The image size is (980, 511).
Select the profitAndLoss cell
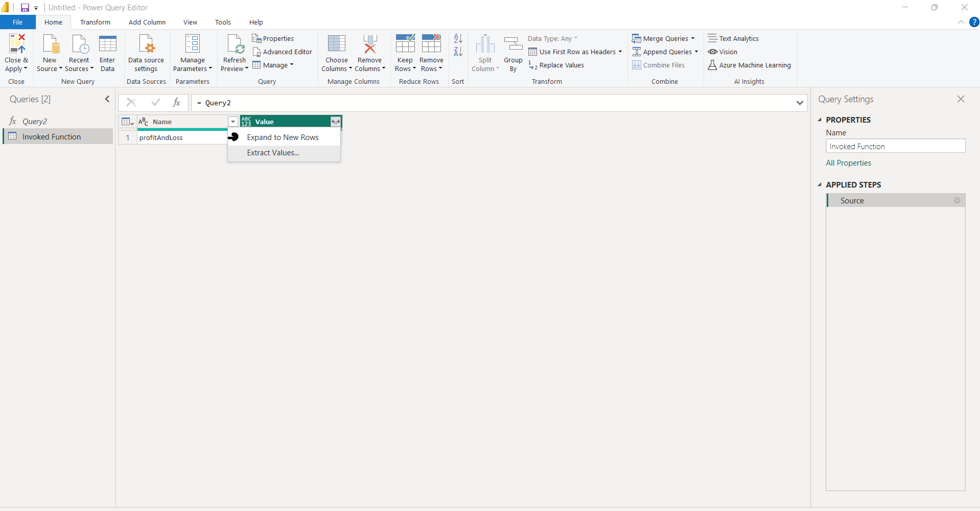[182, 137]
